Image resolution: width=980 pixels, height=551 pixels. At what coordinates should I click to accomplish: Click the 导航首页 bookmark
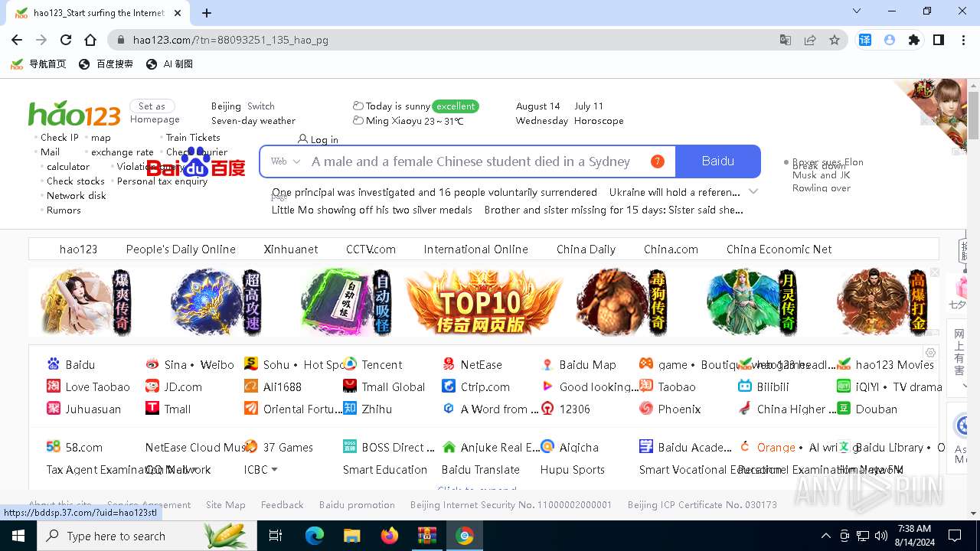coord(38,64)
